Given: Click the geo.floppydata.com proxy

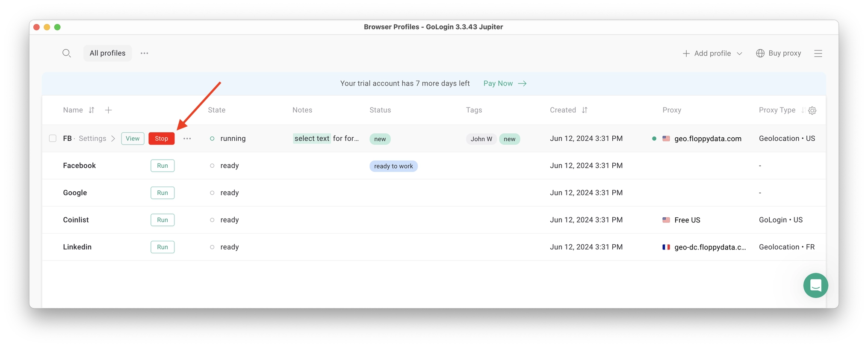Looking at the screenshot, I should coord(708,139).
